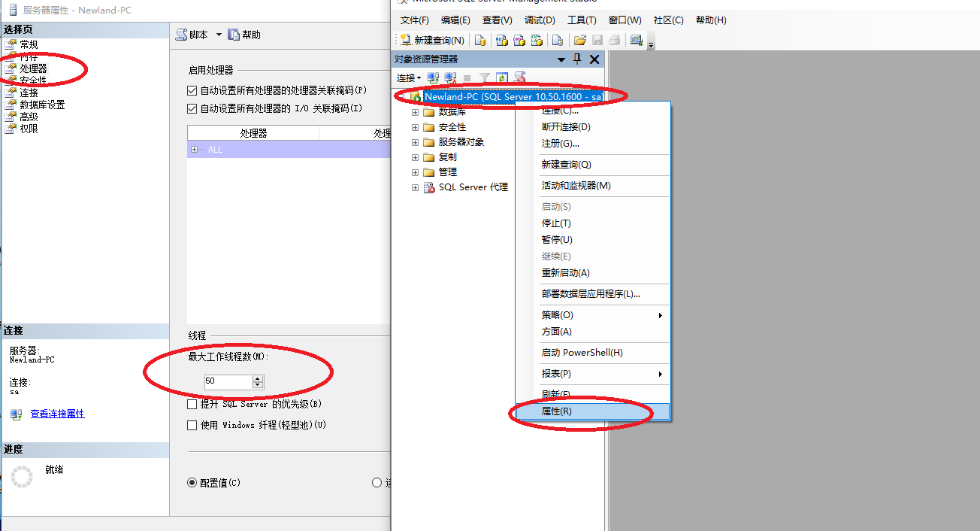The height and width of the screenshot is (531, 980).
Task: Open the 权限 page
Action: 29,129
